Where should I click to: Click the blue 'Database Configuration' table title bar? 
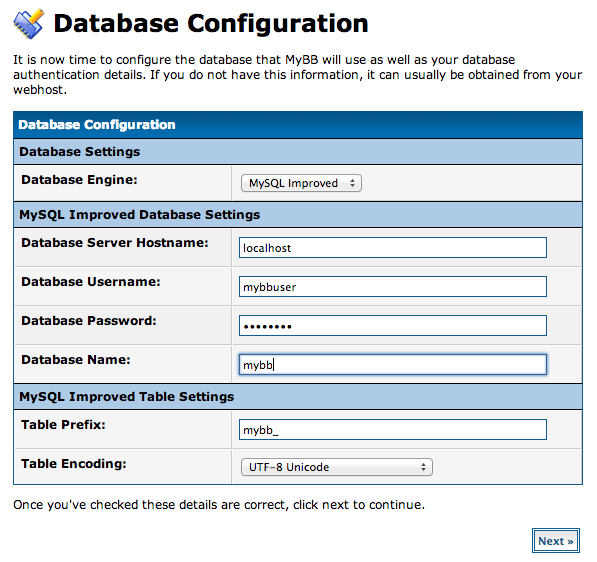click(x=298, y=125)
